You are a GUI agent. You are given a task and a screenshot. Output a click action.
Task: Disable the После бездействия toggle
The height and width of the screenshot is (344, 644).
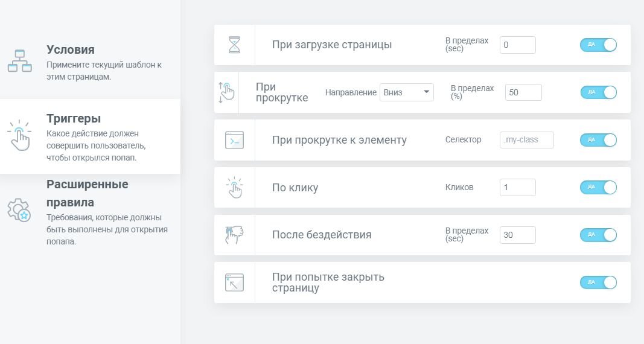click(598, 235)
